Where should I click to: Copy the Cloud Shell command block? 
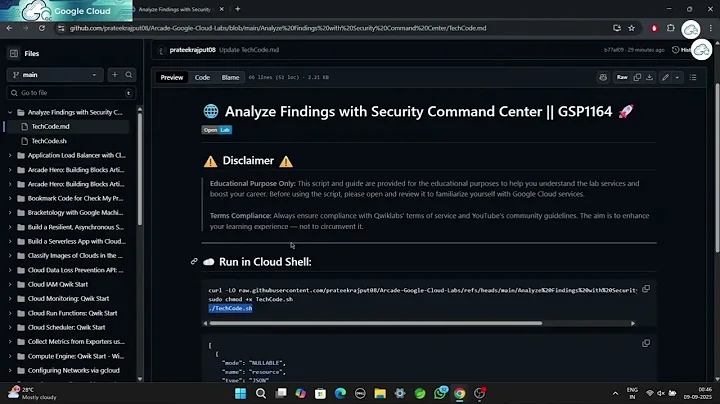pyautogui.click(x=646, y=289)
